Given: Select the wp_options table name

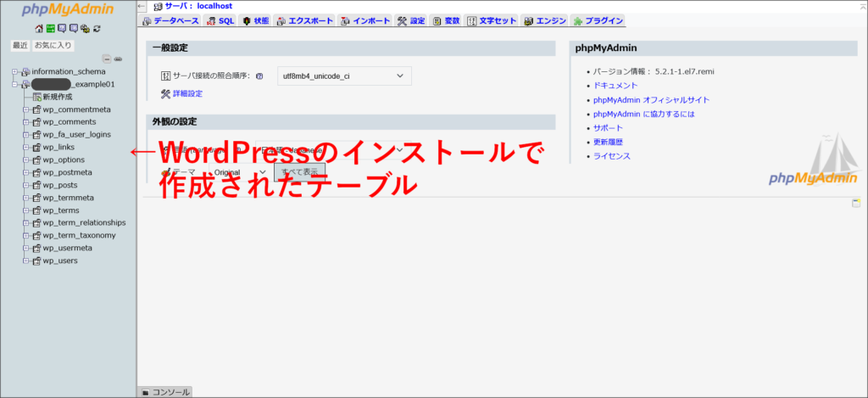Looking at the screenshot, I should point(64,160).
